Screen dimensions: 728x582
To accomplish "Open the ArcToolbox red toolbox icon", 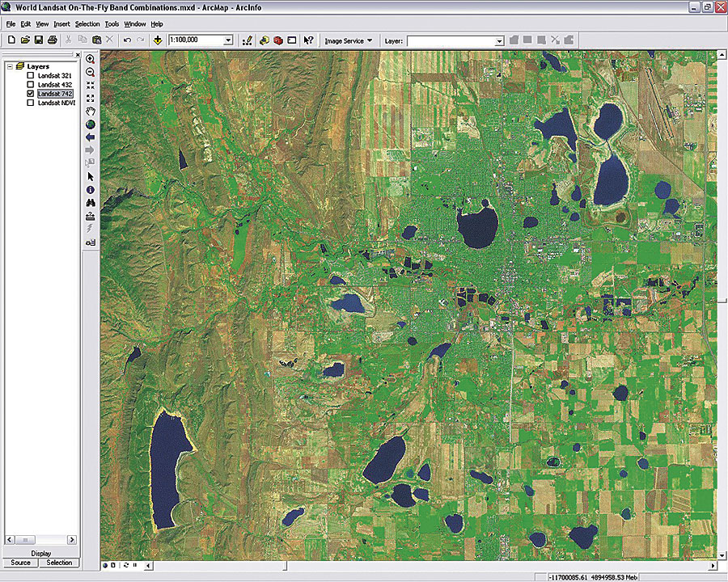I will (x=277, y=40).
